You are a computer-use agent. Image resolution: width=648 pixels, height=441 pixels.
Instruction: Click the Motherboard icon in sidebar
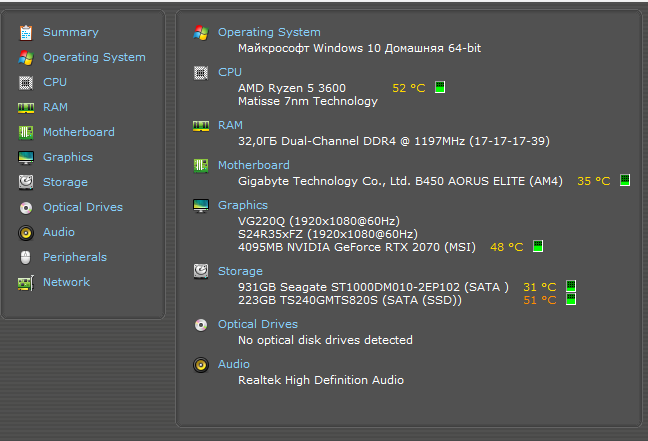tap(25, 132)
